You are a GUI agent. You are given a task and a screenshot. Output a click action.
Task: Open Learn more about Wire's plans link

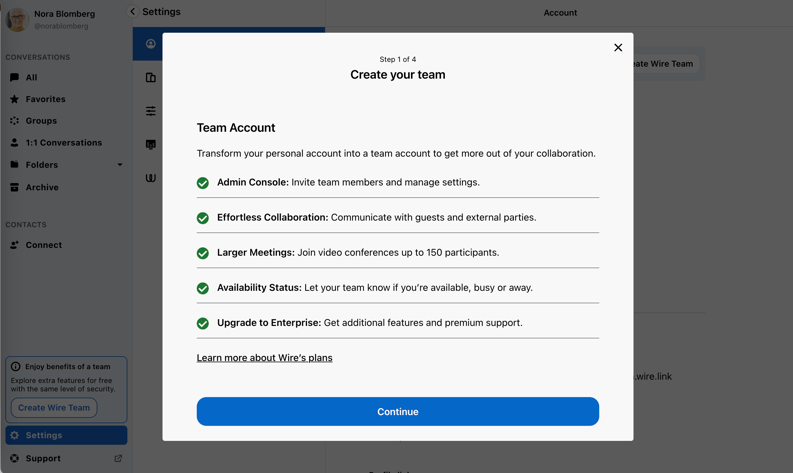pyautogui.click(x=265, y=358)
